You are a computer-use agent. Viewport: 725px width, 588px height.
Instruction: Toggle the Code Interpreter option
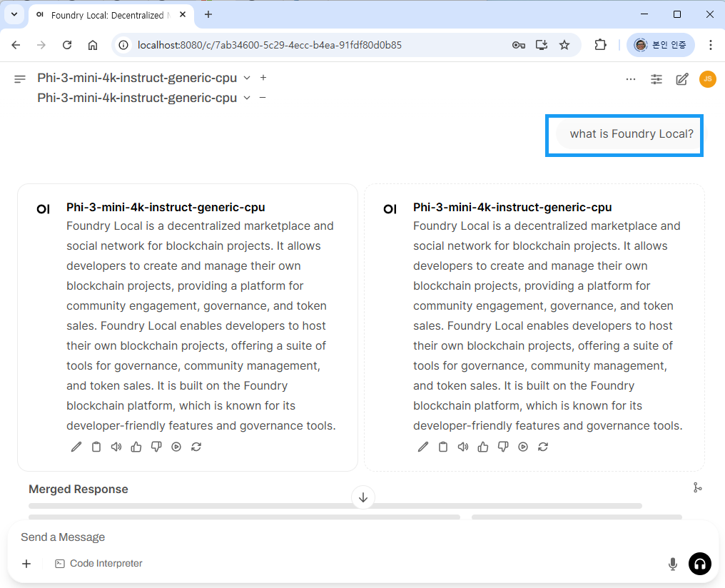point(98,564)
